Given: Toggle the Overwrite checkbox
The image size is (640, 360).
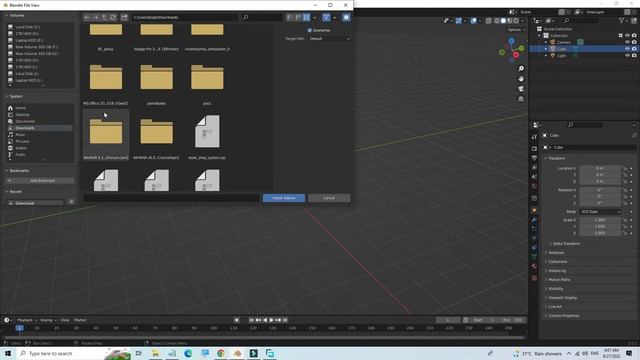Looking at the screenshot, I should [309, 30].
